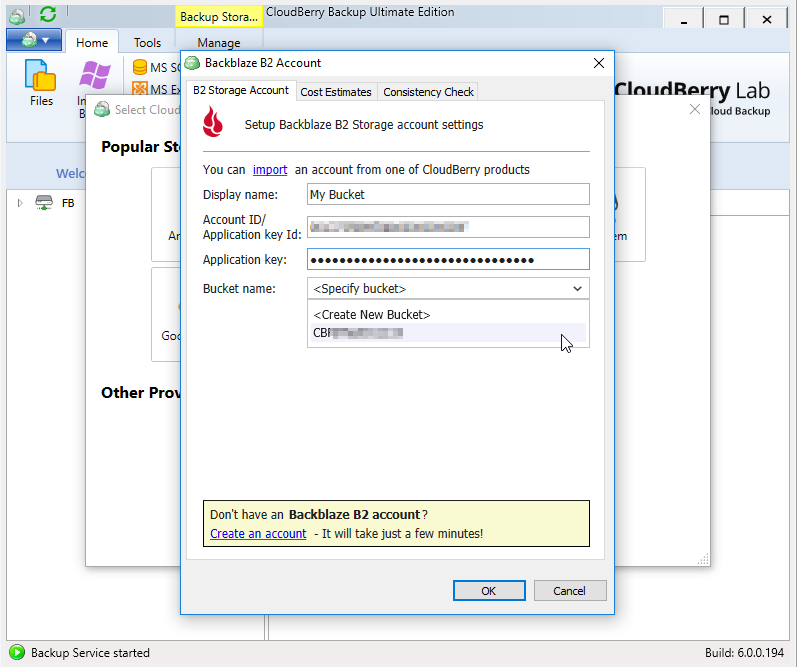Viewport: 797px width, 667px height.
Task: Click the Account ID / Application key Id field
Action: tap(448, 227)
